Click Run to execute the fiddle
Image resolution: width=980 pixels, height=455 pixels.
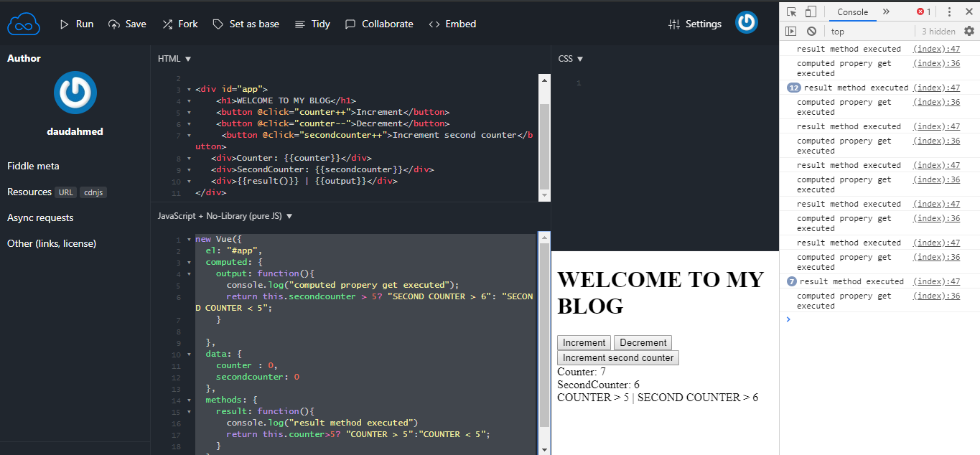click(76, 24)
